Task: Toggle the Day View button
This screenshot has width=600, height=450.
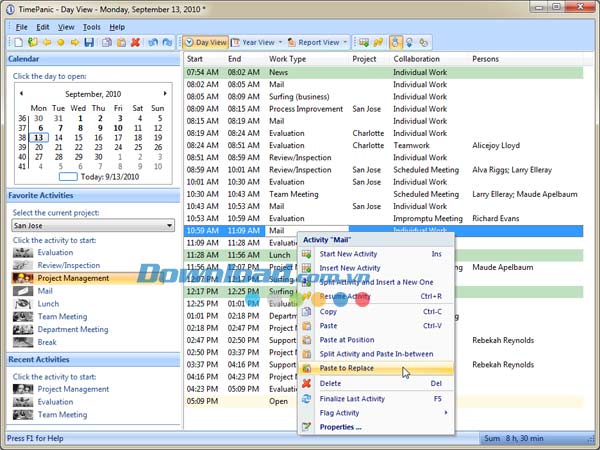Action: tap(206, 43)
